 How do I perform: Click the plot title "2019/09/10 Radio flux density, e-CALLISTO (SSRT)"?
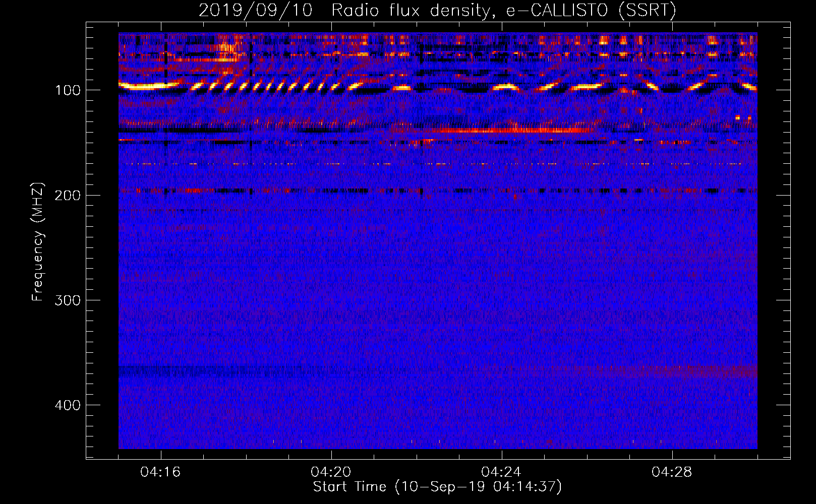(437, 10)
